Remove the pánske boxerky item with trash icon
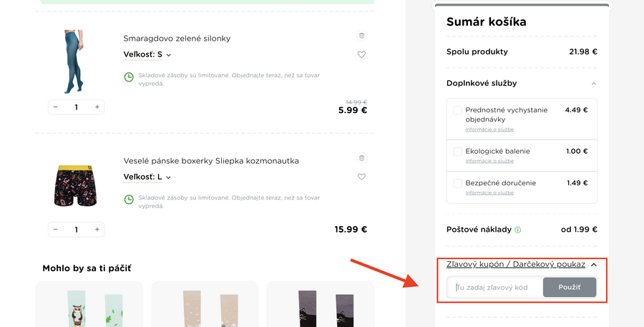Viewport: 644px width, 327px height. click(x=361, y=158)
